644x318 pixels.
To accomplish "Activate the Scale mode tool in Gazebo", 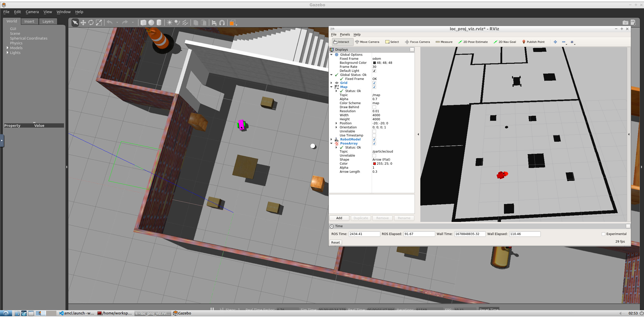I will (99, 23).
